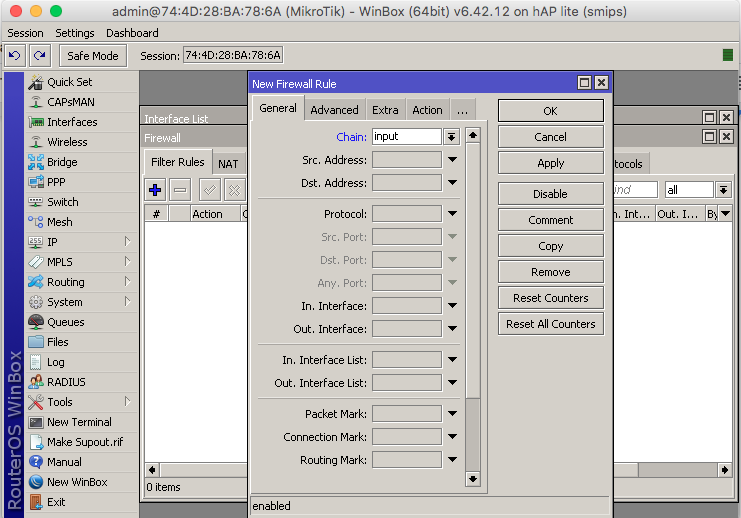Open the Session menu
Screen dimensions: 741x518
pyautogui.click(x=26, y=33)
